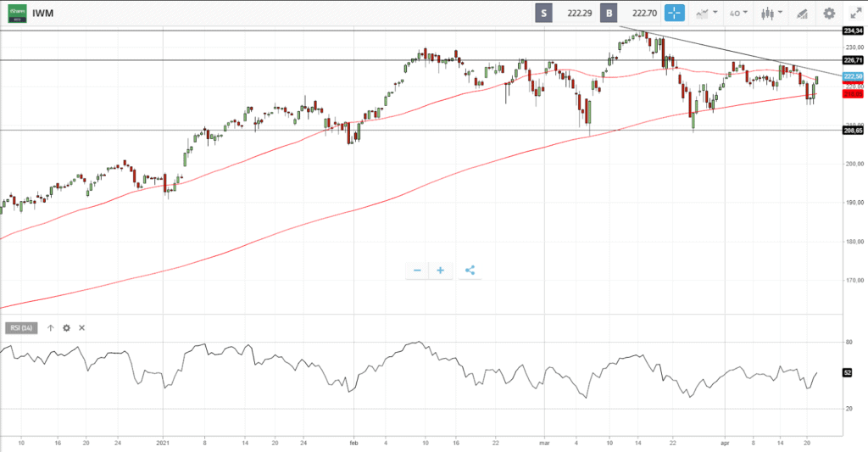This screenshot has height=452, width=868.
Task: Click the S sell button
Action: 543,14
